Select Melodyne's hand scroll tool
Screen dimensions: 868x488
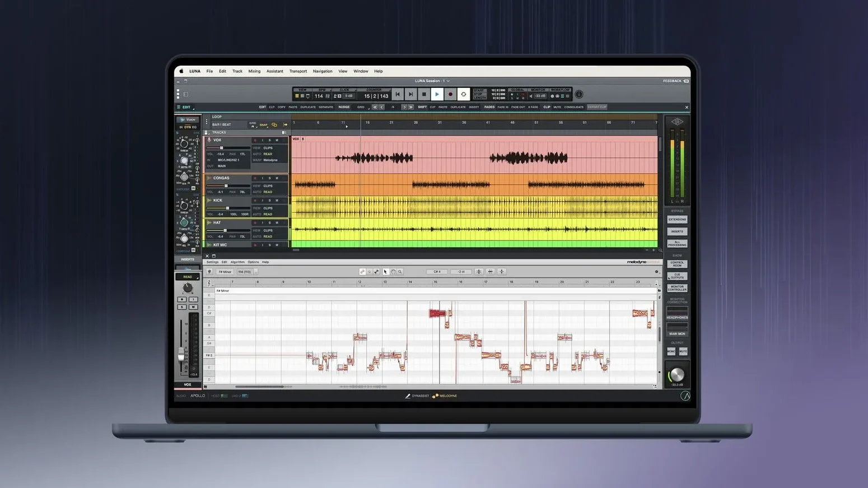[x=393, y=272]
